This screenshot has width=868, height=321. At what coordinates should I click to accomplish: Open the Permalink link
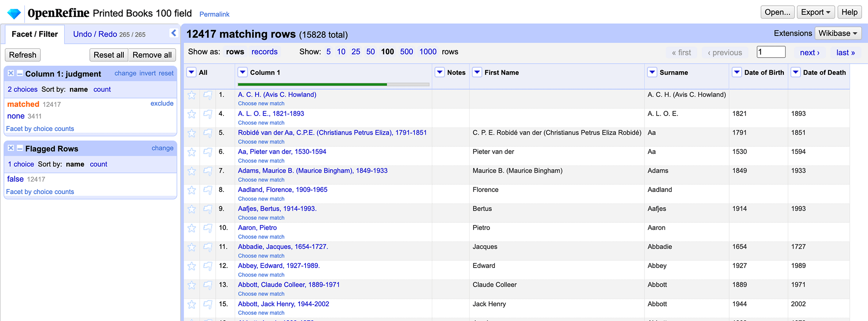pos(214,14)
